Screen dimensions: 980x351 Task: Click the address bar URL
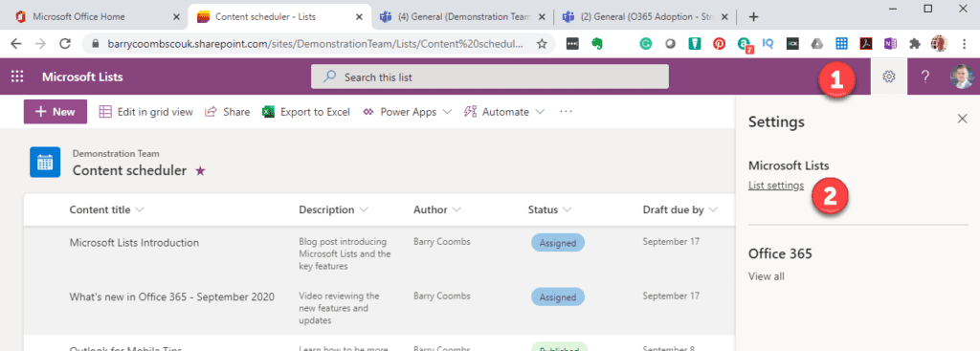point(316,44)
